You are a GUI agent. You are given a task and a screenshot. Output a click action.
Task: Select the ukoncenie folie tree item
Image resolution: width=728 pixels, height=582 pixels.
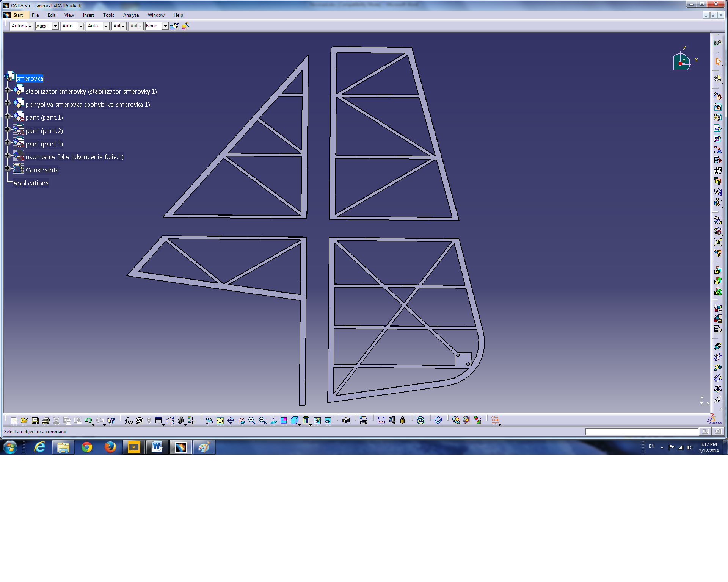pos(74,157)
